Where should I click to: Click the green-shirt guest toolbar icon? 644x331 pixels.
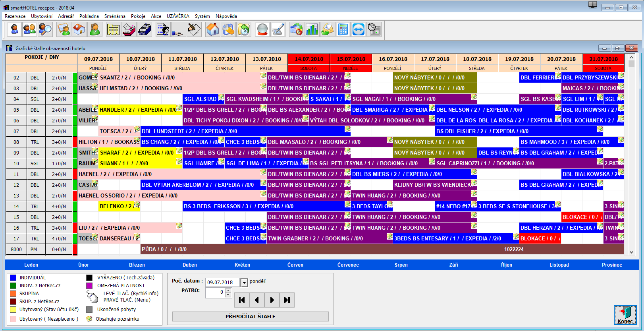pyautogui.click(x=94, y=29)
